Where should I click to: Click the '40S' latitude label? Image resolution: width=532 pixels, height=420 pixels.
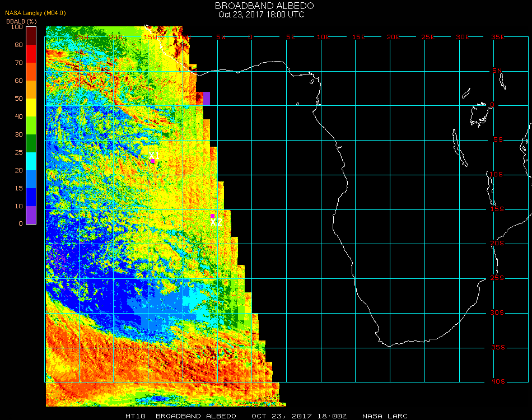click(498, 381)
